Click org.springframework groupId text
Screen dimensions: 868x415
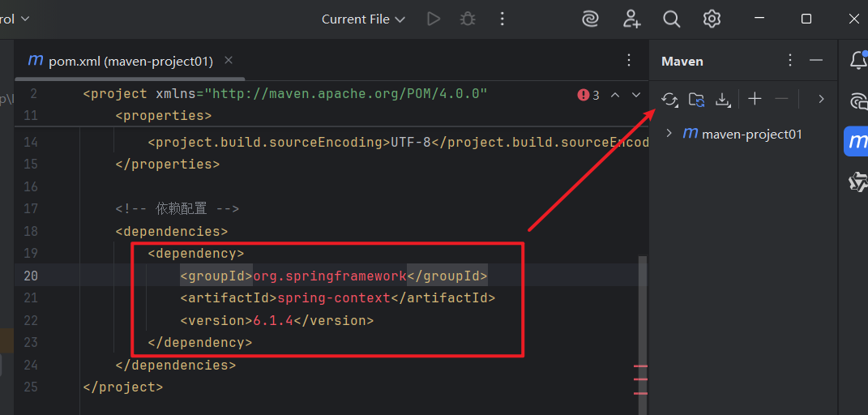(330, 276)
